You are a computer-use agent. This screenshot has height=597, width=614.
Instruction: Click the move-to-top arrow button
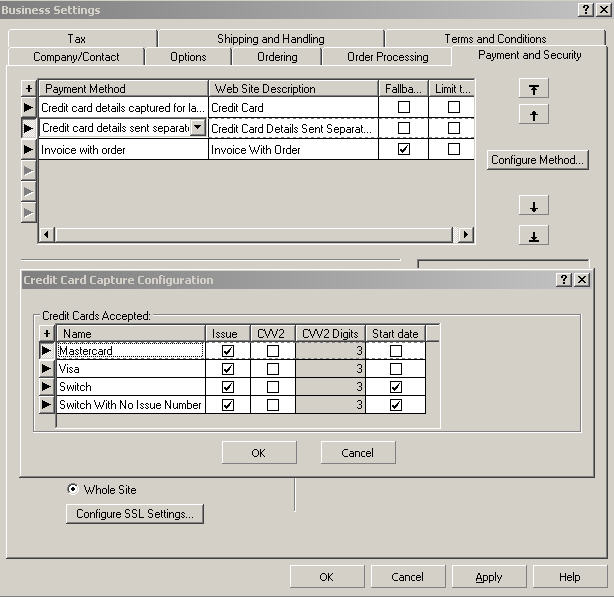534,89
